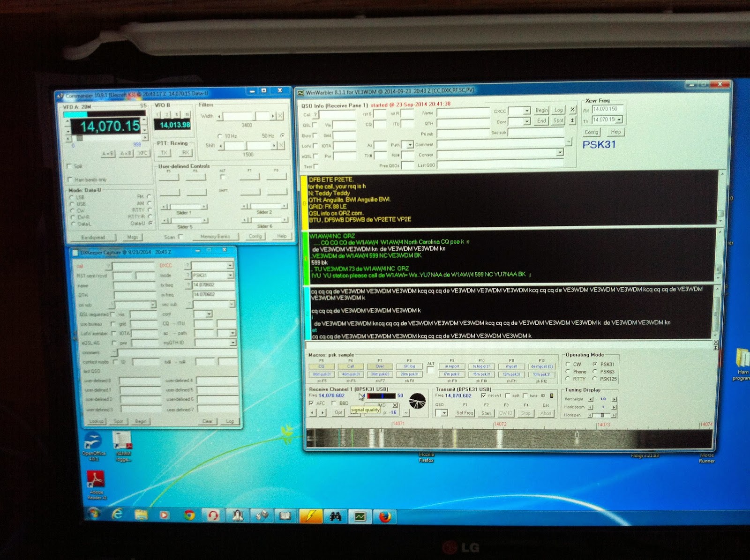Reset the Filters Width with its X button

pos(280,116)
